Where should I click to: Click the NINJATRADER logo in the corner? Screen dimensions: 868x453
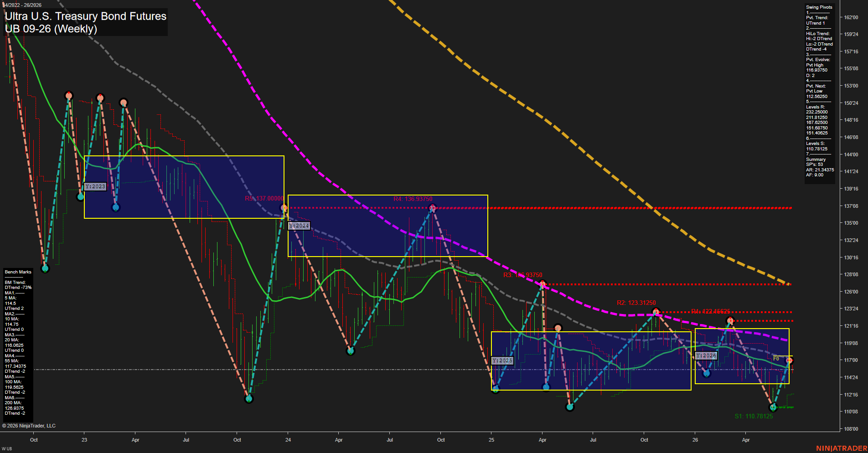click(x=842, y=448)
